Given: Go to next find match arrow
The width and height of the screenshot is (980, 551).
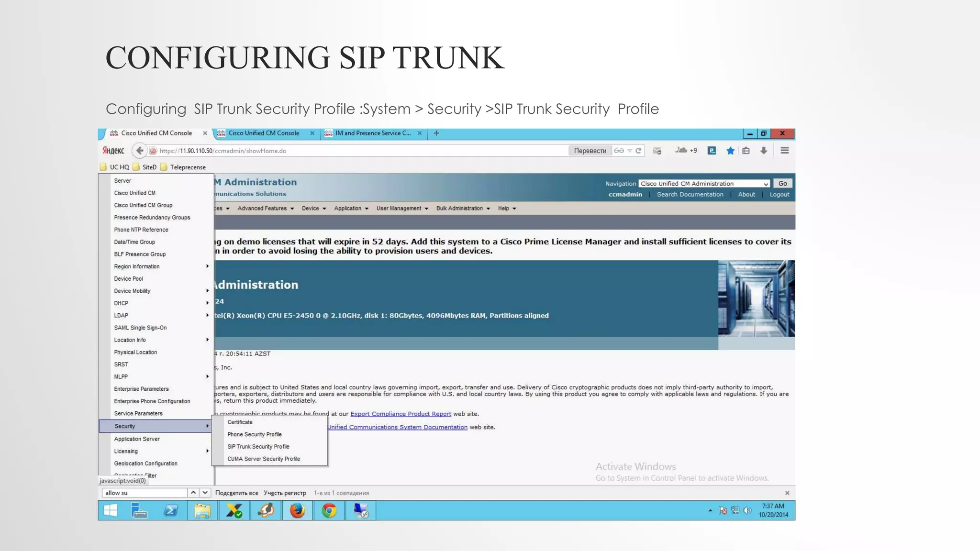Looking at the screenshot, I should (205, 493).
